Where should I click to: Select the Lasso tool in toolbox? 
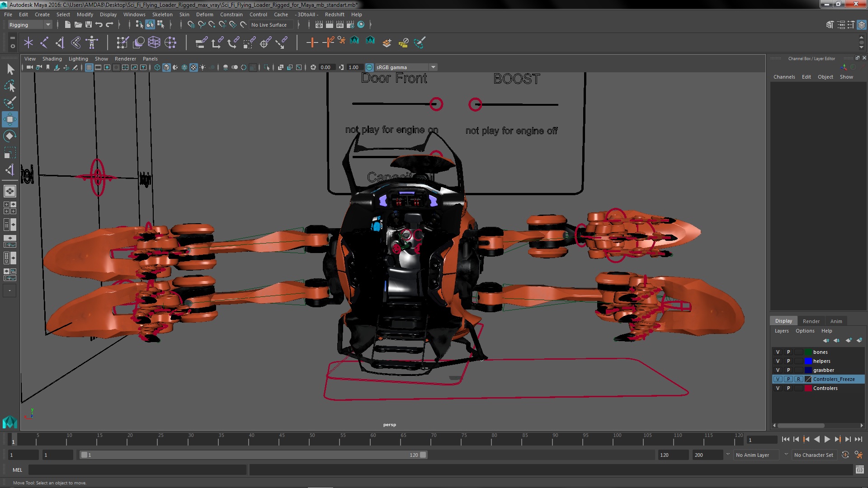[x=10, y=85]
